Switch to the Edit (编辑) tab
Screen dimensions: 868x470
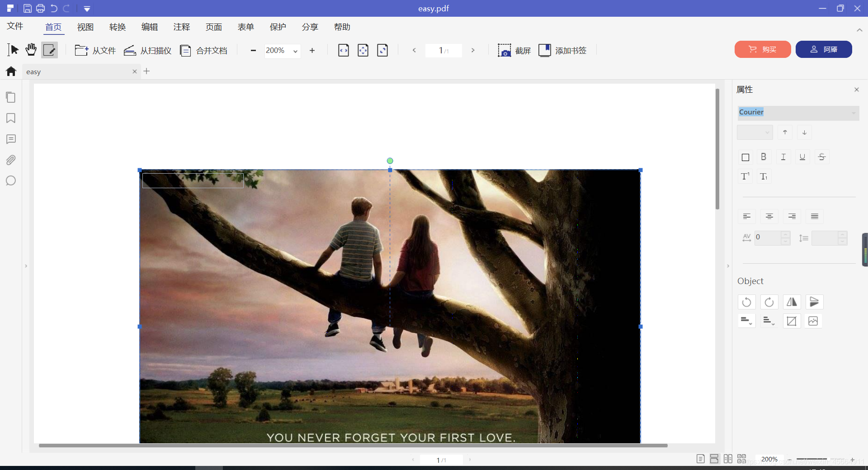click(x=150, y=27)
